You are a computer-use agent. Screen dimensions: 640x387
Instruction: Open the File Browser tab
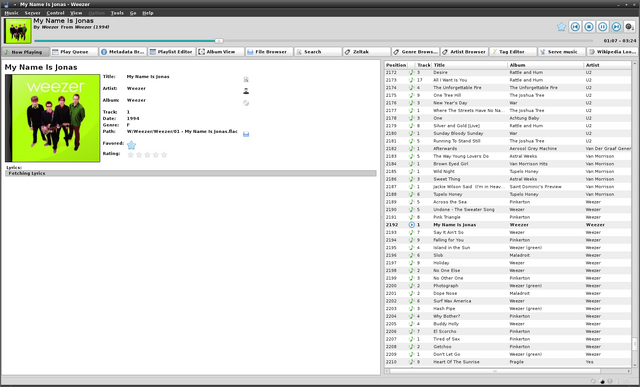pyautogui.click(x=269, y=52)
